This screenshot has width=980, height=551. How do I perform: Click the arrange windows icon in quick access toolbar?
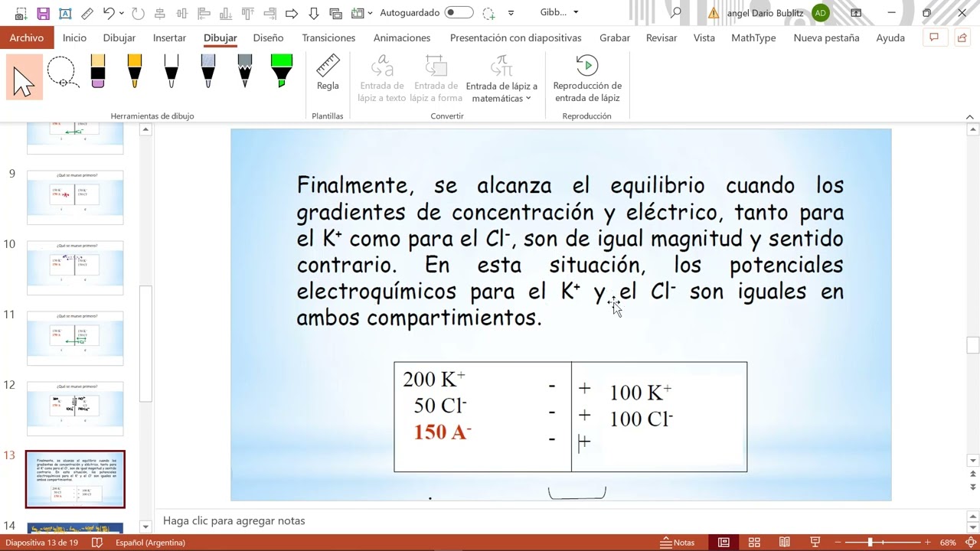pos(336,13)
